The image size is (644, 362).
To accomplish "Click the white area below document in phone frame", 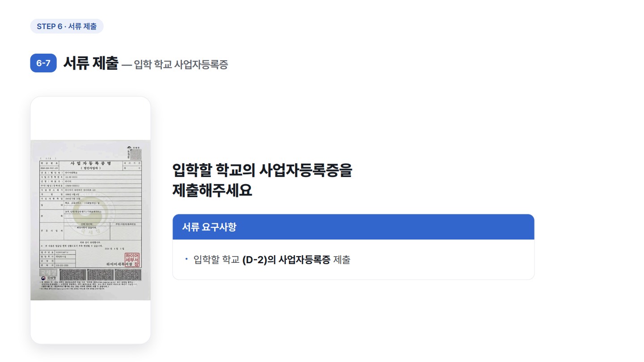I will [91, 322].
